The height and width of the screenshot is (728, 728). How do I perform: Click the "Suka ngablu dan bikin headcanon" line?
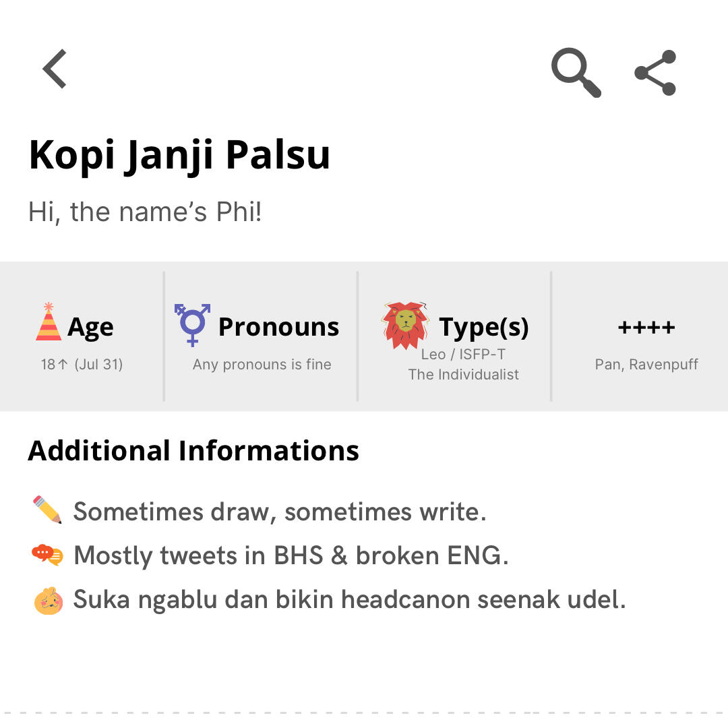tap(349, 599)
